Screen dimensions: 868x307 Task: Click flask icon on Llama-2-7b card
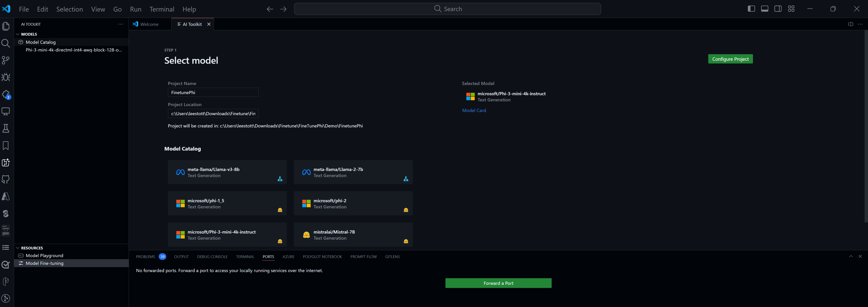[406, 179]
